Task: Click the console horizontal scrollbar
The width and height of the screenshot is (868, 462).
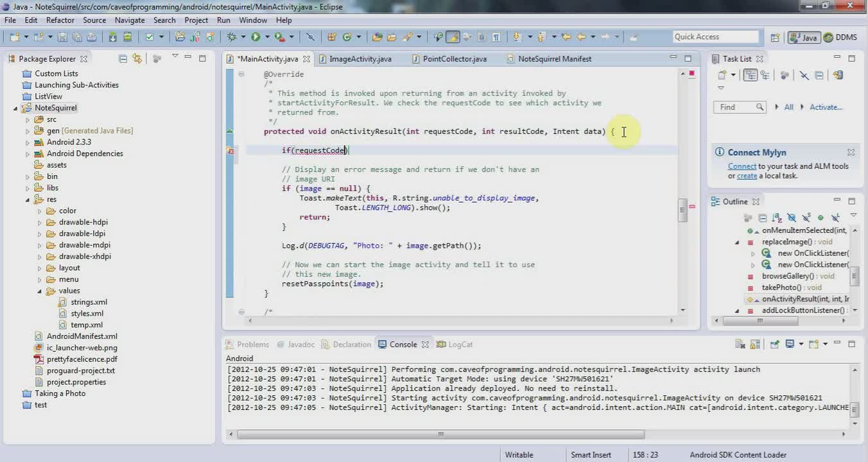Action: point(440,434)
